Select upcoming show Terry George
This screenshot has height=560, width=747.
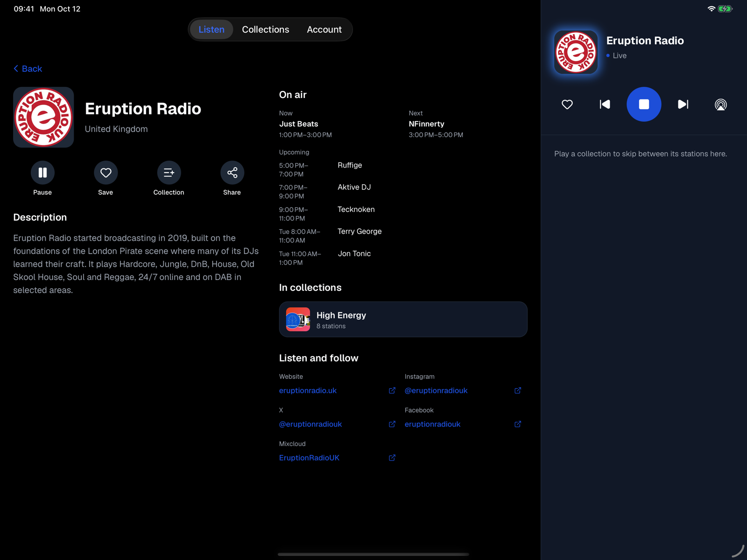tap(359, 231)
